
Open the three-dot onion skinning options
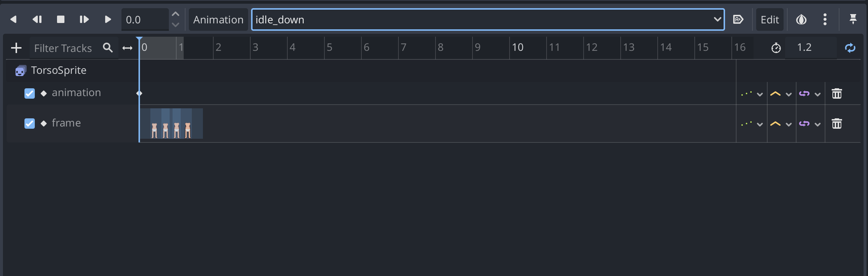point(825,19)
